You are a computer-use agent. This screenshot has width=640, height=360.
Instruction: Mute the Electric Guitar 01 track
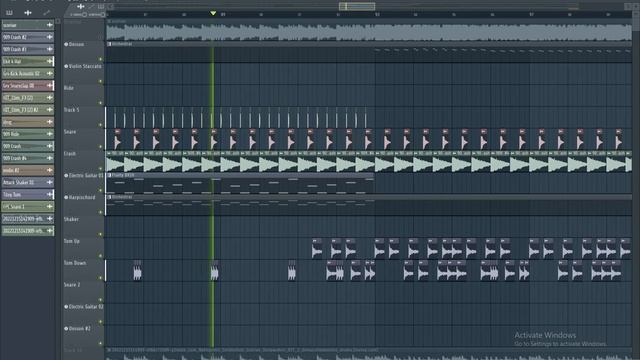[100, 191]
